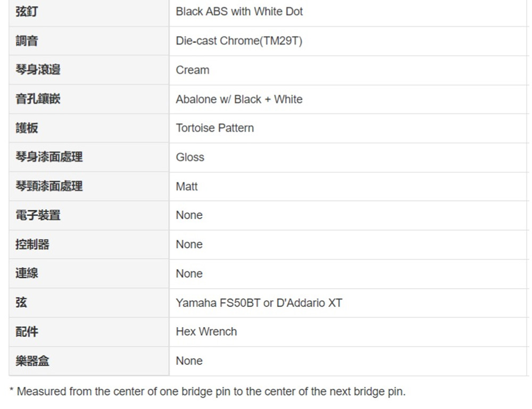
Task: Select the 連線 label cell
Action: point(27,273)
